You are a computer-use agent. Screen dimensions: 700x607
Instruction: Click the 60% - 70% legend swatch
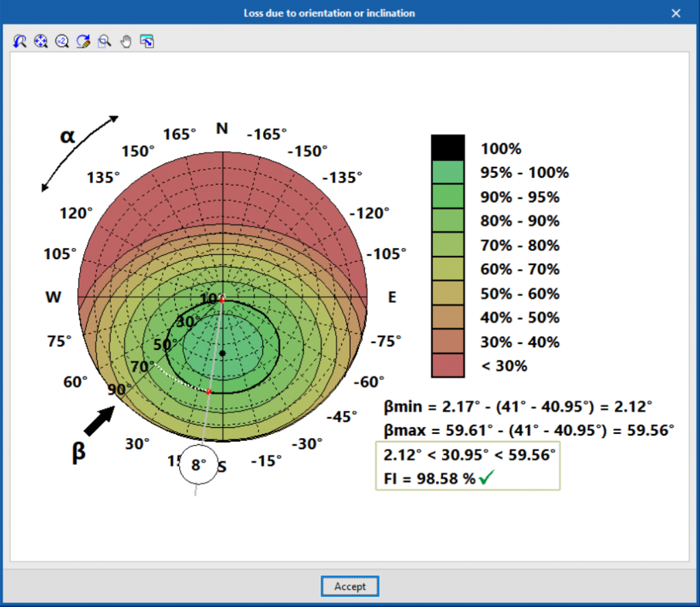(x=448, y=269)
